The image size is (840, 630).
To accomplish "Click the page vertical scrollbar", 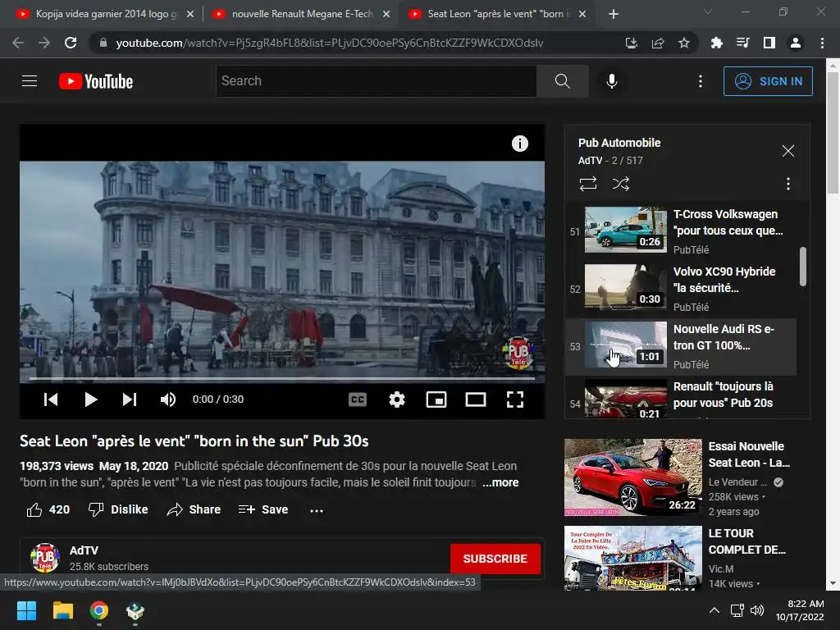I will [833, 133].
